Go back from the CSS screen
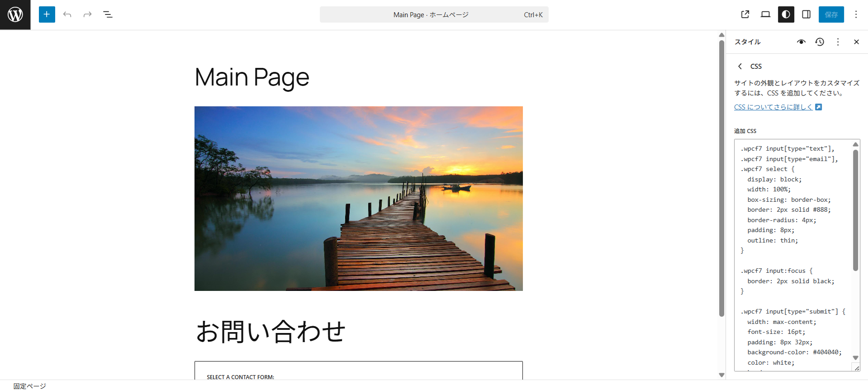Screen dimensions: 868x390 click(x=740, y=66)
